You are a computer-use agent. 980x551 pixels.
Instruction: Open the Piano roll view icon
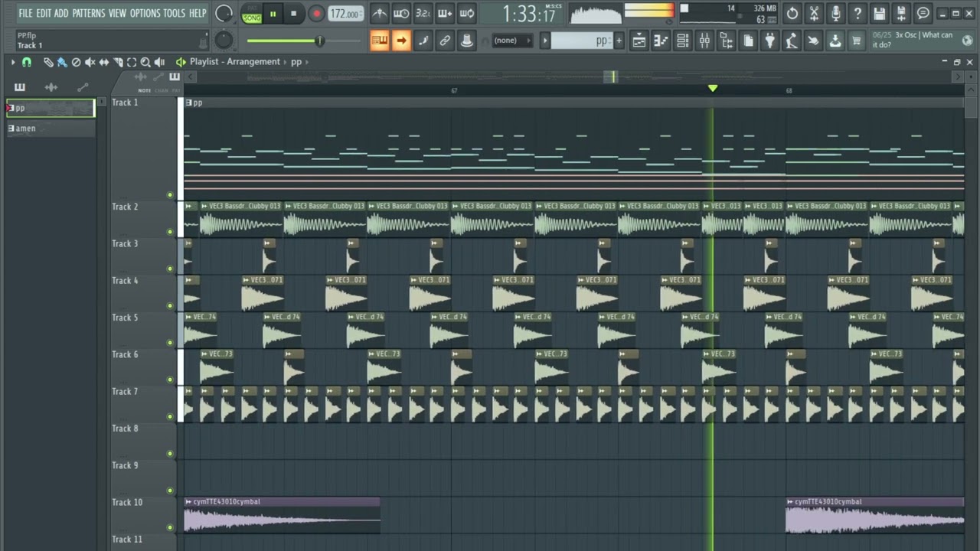tap(661, 41)
